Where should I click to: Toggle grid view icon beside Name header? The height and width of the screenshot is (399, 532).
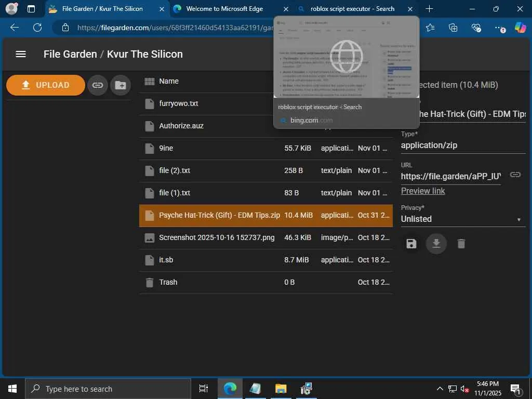point(149,81)
